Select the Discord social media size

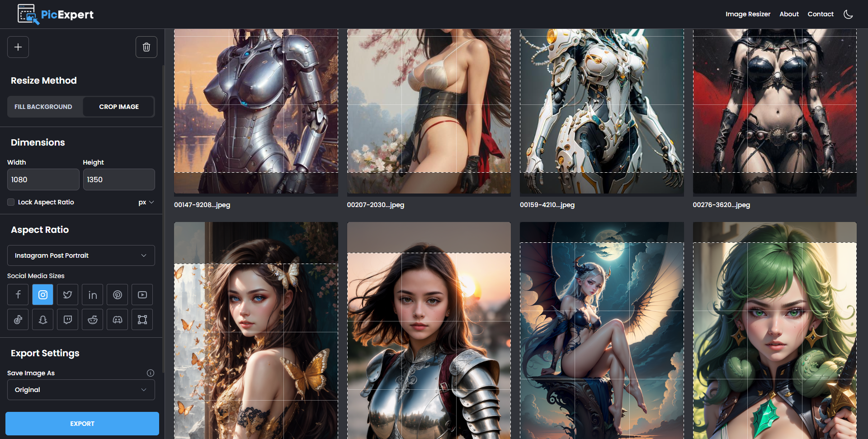(118, 320)
